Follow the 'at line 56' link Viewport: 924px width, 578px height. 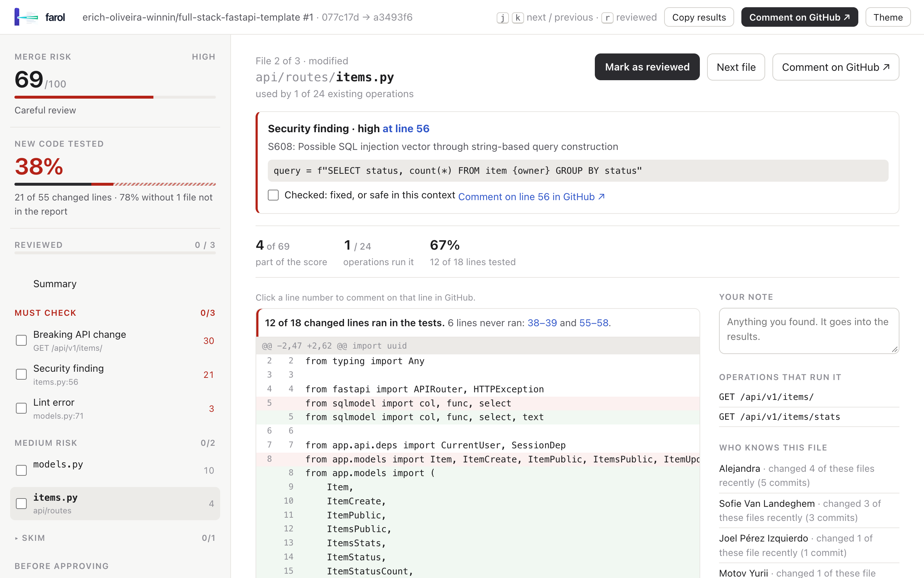click(x=406, y=129)
